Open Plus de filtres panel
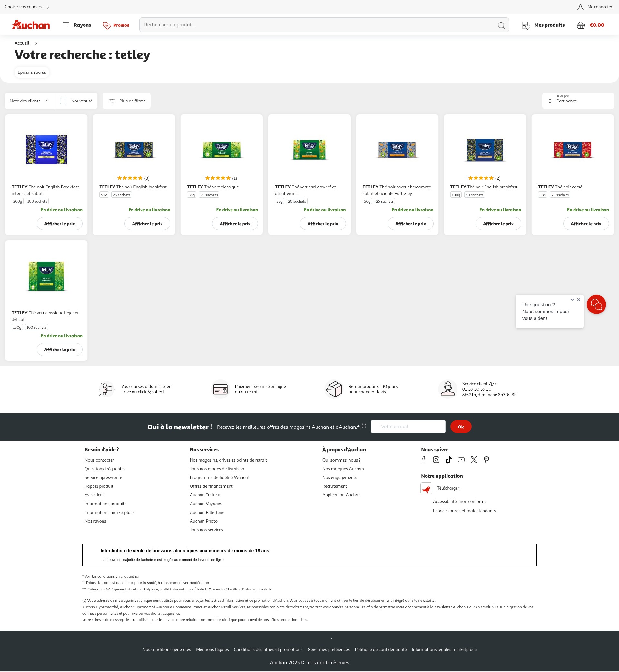 click(x=126, y=101)
